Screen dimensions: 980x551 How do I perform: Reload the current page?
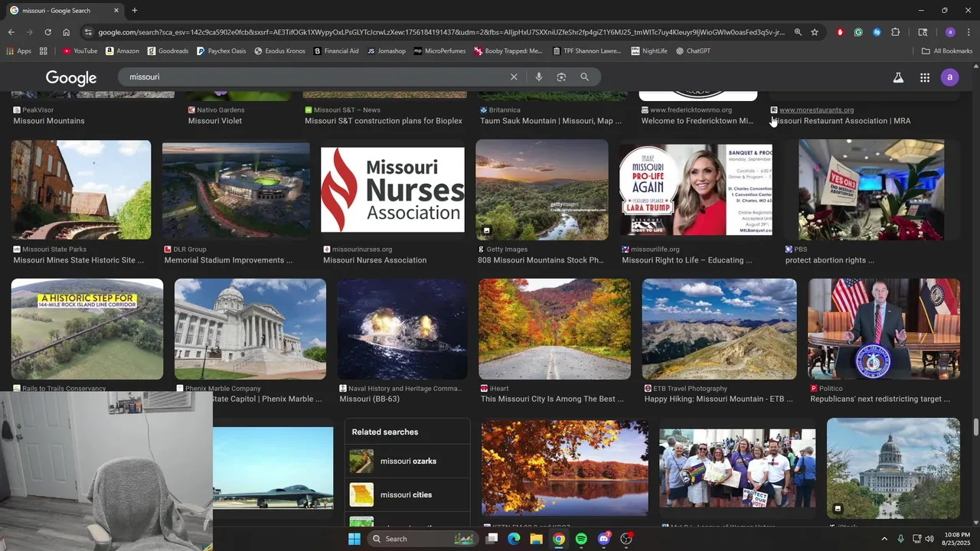coord(47,32)
